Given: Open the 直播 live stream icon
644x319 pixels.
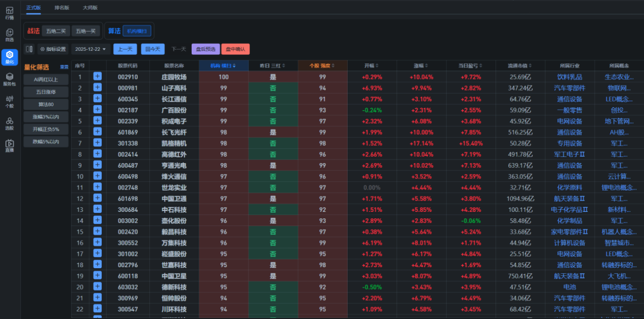Looking at the screenshot, I should [10, 145].
